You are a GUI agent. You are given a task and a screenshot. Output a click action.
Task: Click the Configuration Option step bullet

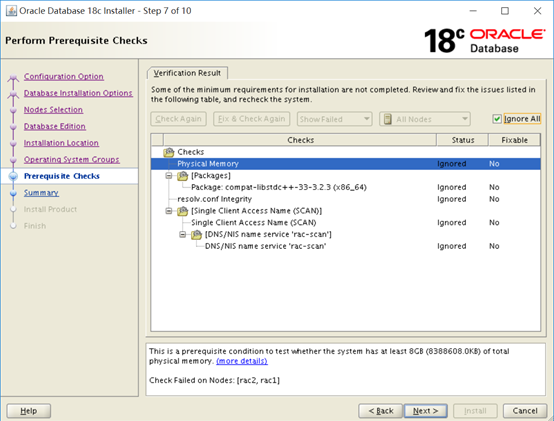(13, 77)
